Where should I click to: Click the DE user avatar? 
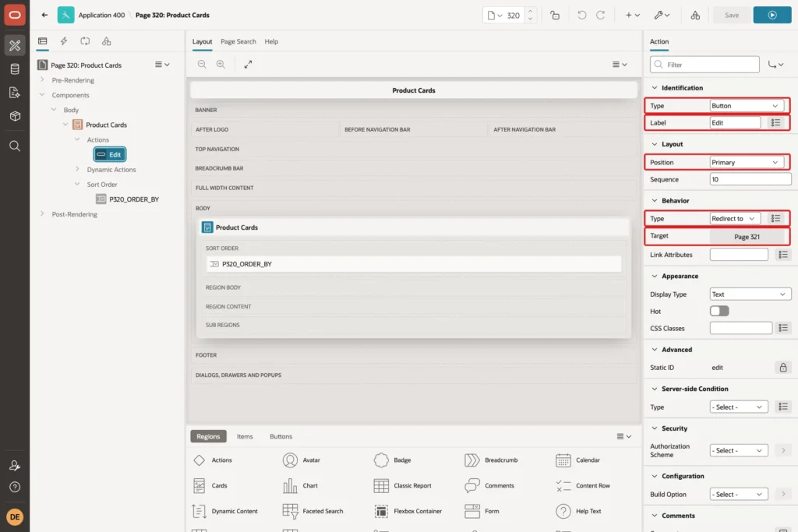(x=15, y=516)
